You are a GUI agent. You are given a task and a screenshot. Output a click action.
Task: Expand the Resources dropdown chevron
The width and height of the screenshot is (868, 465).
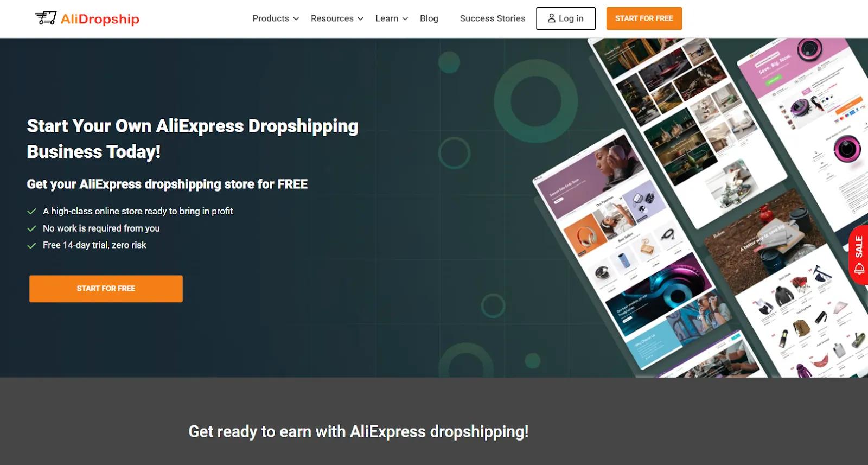[360, 19]
